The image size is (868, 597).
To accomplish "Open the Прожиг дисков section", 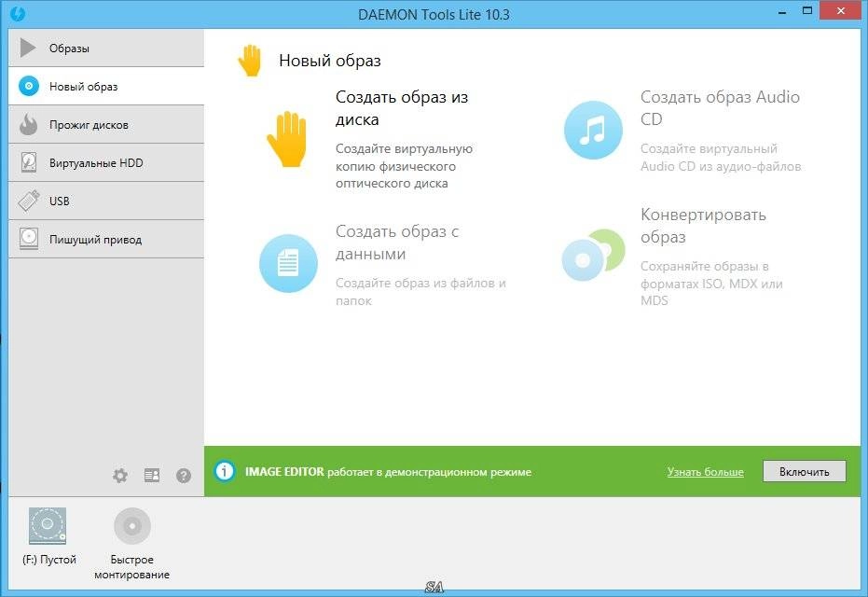I will 106,125.
